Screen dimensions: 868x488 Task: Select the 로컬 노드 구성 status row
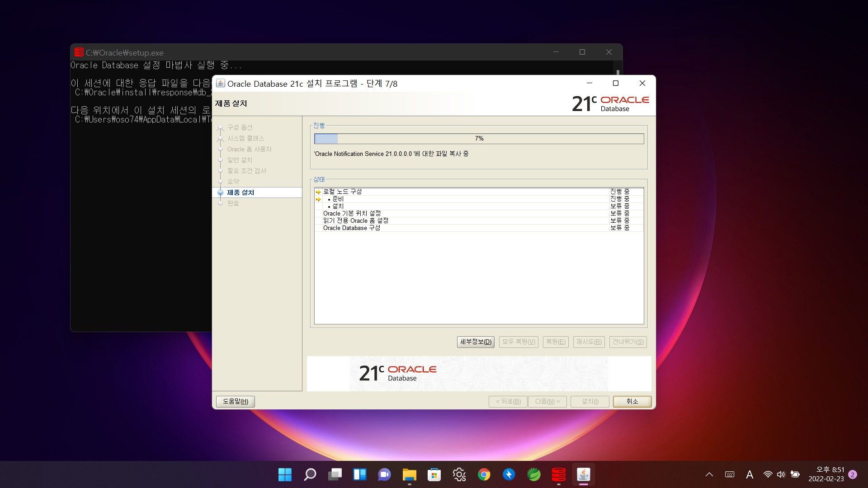click(342, 192)
